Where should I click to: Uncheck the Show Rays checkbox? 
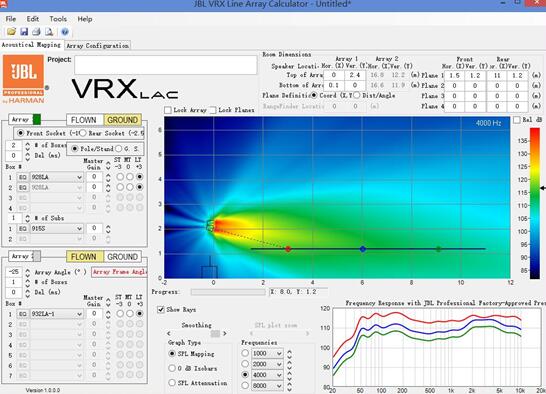click(161, 309)
